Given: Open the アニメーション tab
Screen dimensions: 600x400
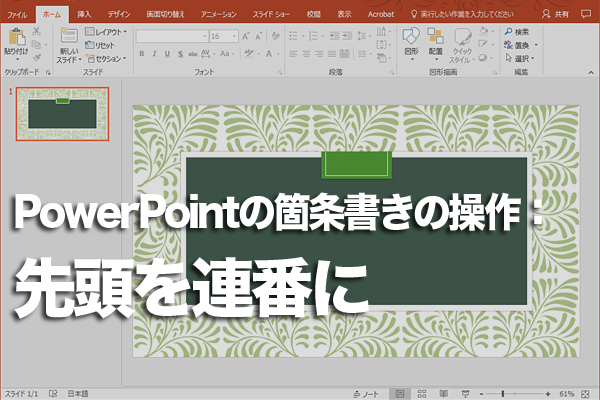Looking at the screenshot, I should point(218,15).
